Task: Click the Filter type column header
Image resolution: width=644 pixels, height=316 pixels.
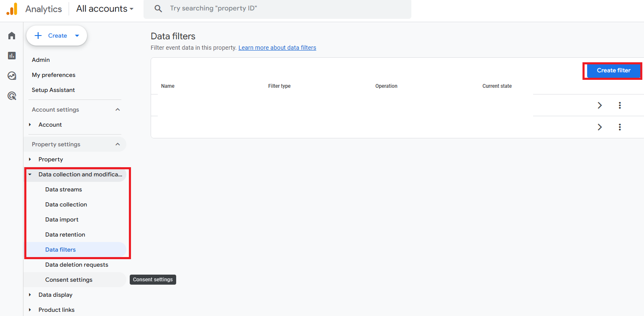Action: tap(279, 86)
